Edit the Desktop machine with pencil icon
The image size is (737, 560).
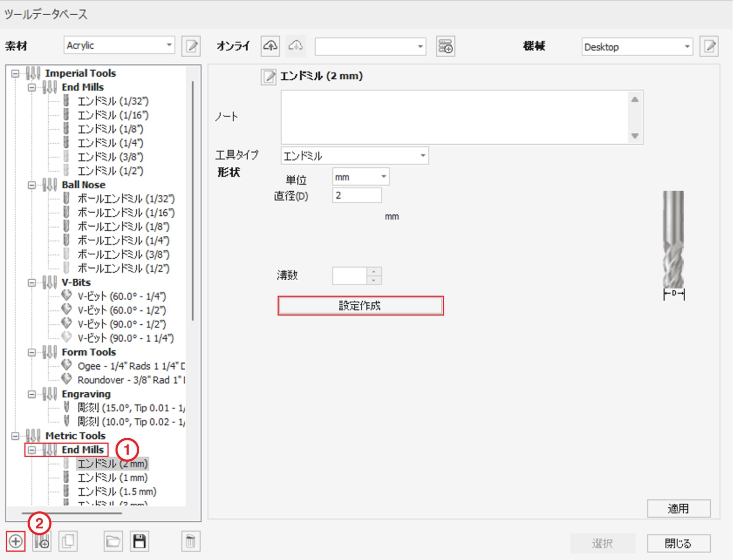tap(709, 47)
